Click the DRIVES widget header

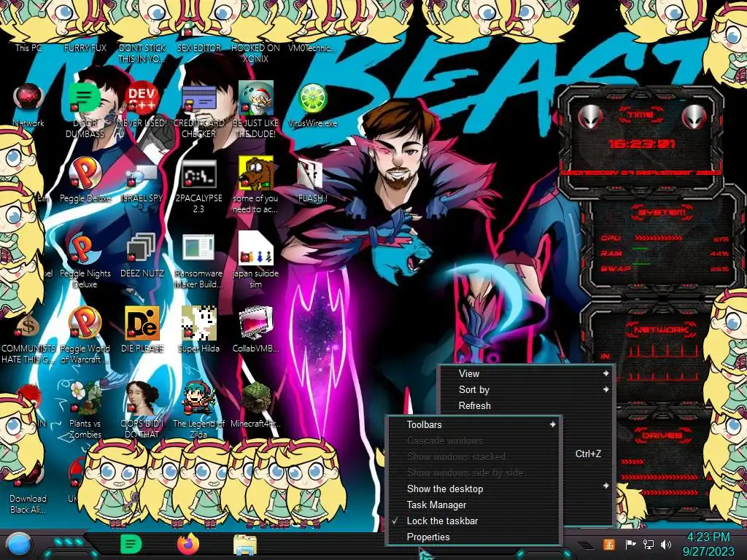[662, 435]
